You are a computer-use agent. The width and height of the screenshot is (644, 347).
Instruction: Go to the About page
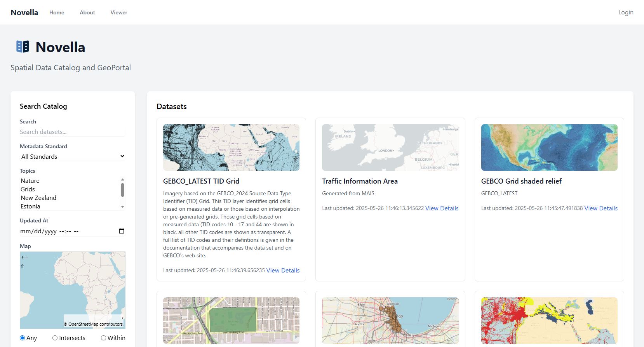tap(87, 12)
